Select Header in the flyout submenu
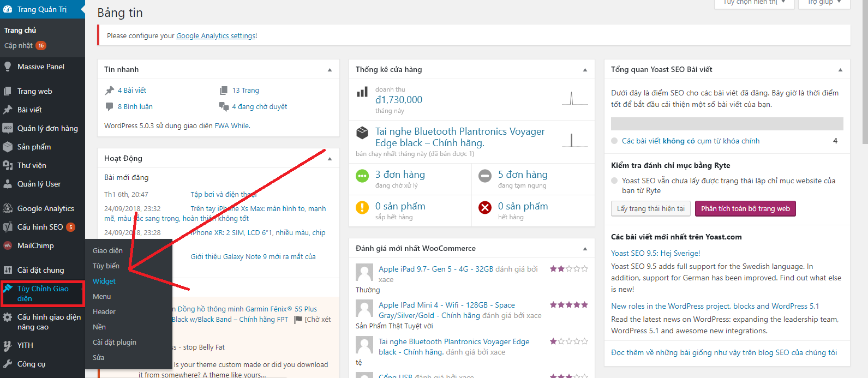The image size is (868, 378). pyautogui.click(x=104, y=312)
